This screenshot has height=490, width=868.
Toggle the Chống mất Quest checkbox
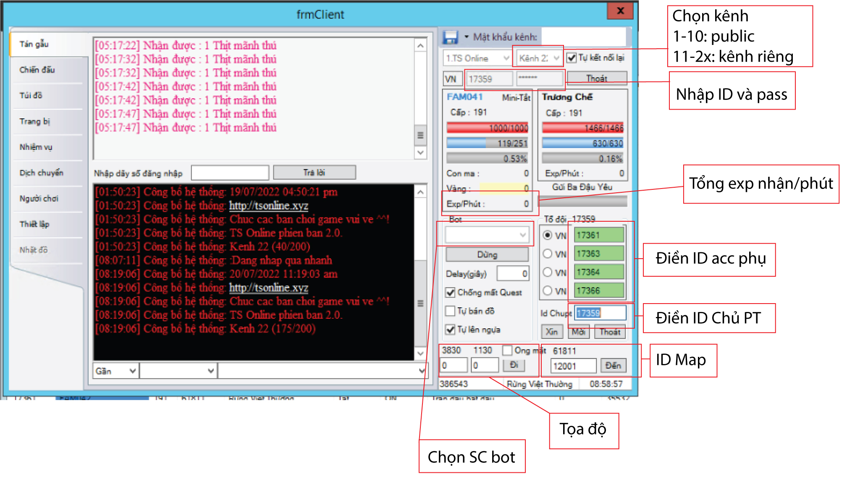[450, 292]
